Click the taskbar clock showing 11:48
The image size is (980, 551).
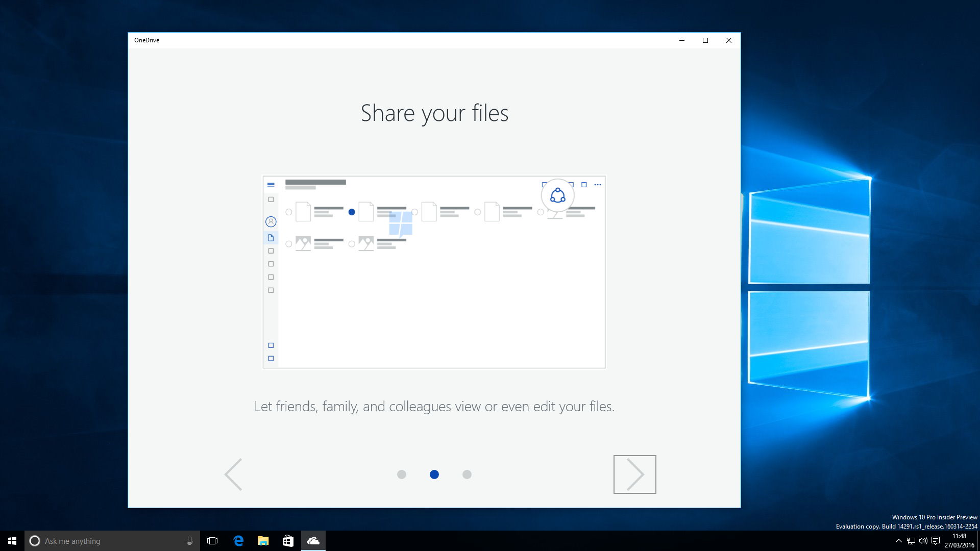click(x=959, y=541)
